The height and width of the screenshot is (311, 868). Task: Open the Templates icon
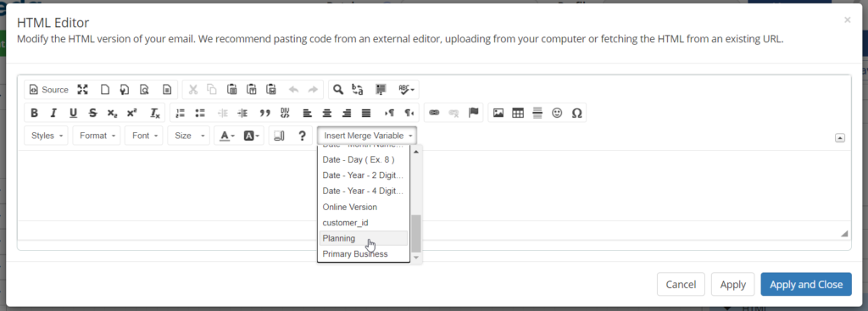[167, 90]
